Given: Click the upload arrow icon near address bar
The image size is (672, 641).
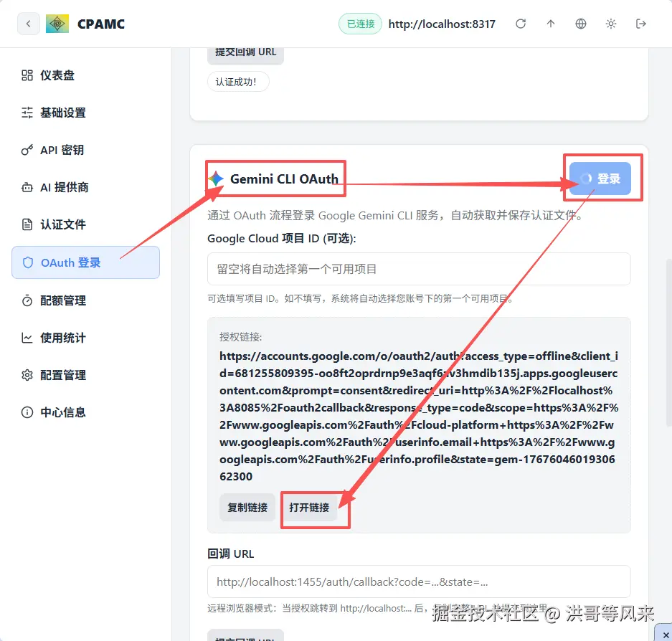Looking at the screenshot, I should pyautogui.click(x=550, y=23).
